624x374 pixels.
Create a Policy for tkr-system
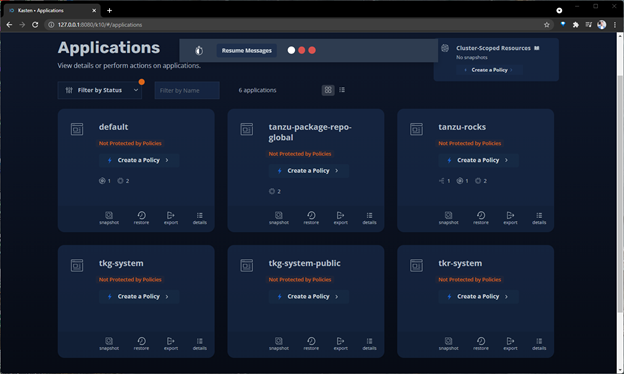[478, 296]
